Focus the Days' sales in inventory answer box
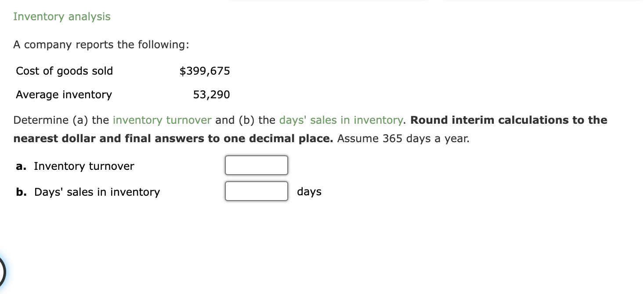The image size is (644, 294). [x=257, y=191]
